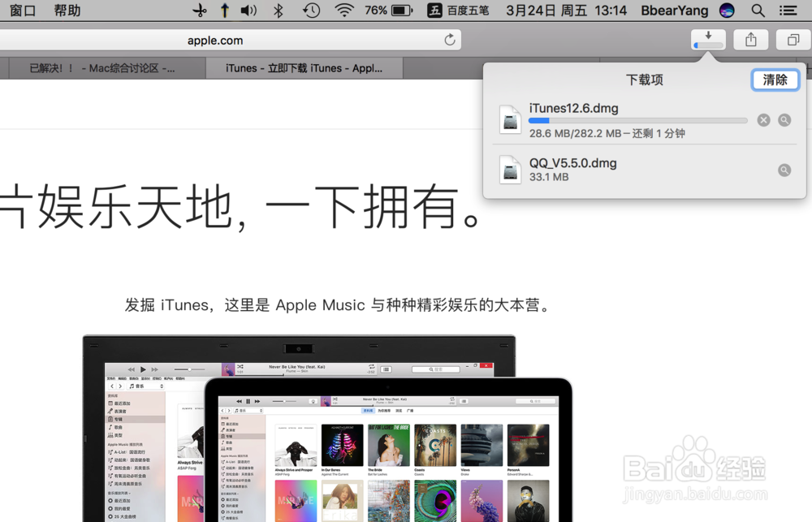Click the Siri icon in menu bar
Screen dimensions: 812x522
click(x=727, y=11)
